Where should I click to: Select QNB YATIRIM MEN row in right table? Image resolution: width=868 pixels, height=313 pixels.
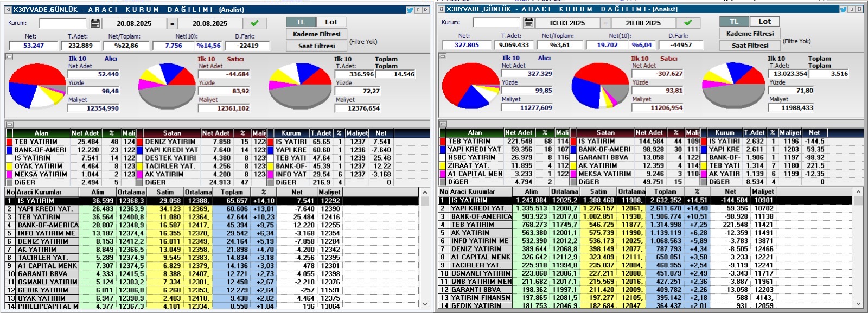(646, 282)
